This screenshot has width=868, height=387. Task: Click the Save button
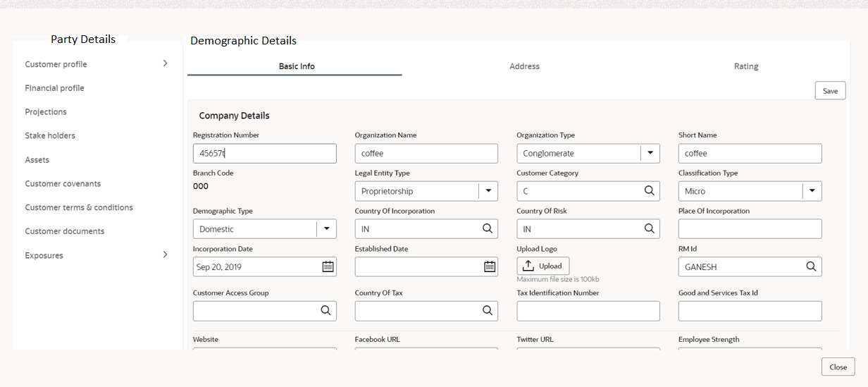pos(830,91)
